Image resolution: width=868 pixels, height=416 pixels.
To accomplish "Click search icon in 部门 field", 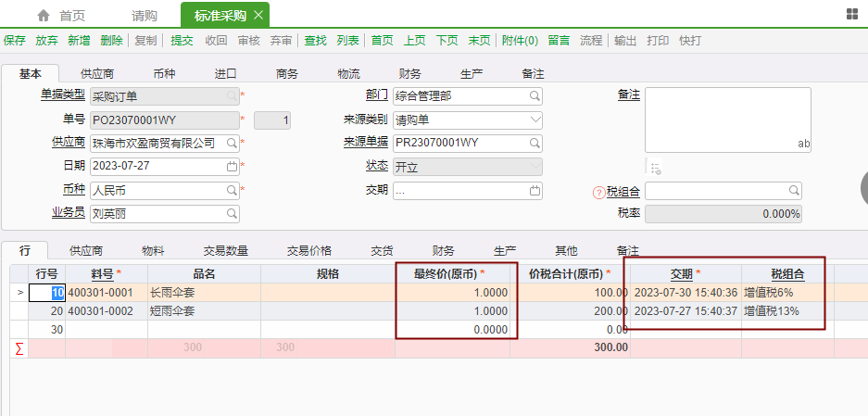I will [x=535, y=95].
